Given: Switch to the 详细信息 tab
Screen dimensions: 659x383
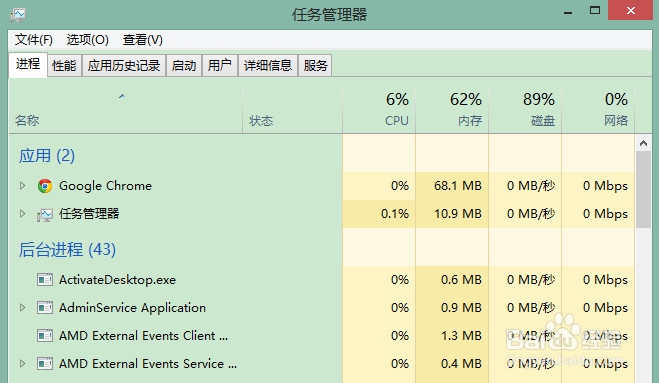Looking at the screenshot, I should [268, 66].
